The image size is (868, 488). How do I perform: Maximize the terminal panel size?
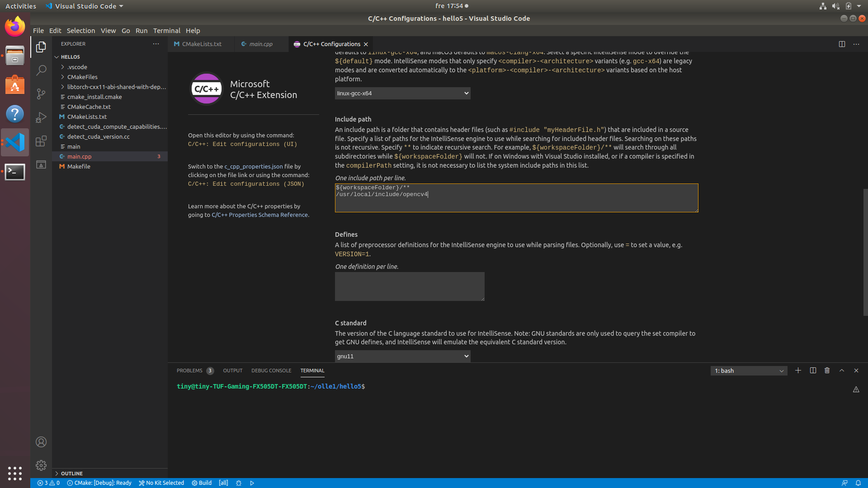pos(842,371)
